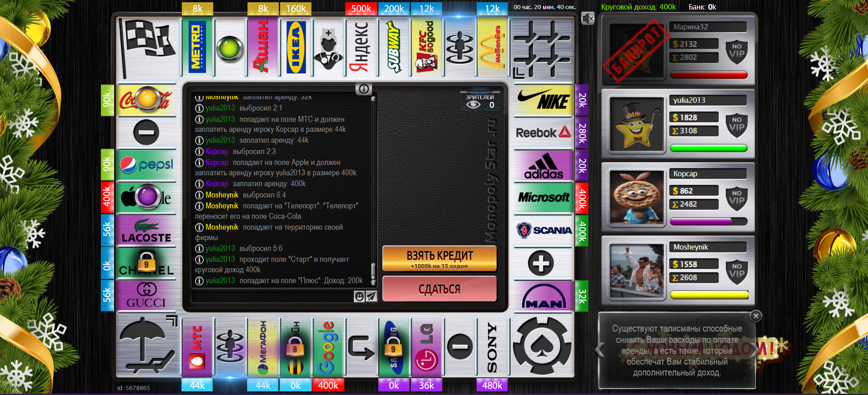Focus the chat message input field

272,296
